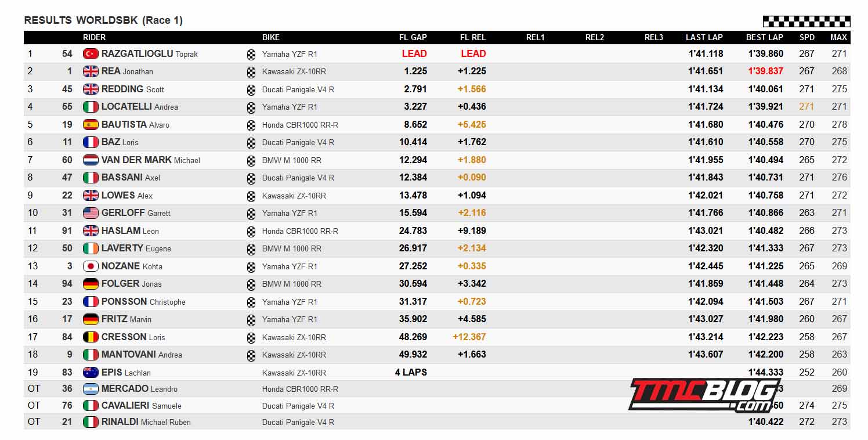Select rider name REDDING Scott
The width and height of the screenshot is (868, 440).
point(133,89)
